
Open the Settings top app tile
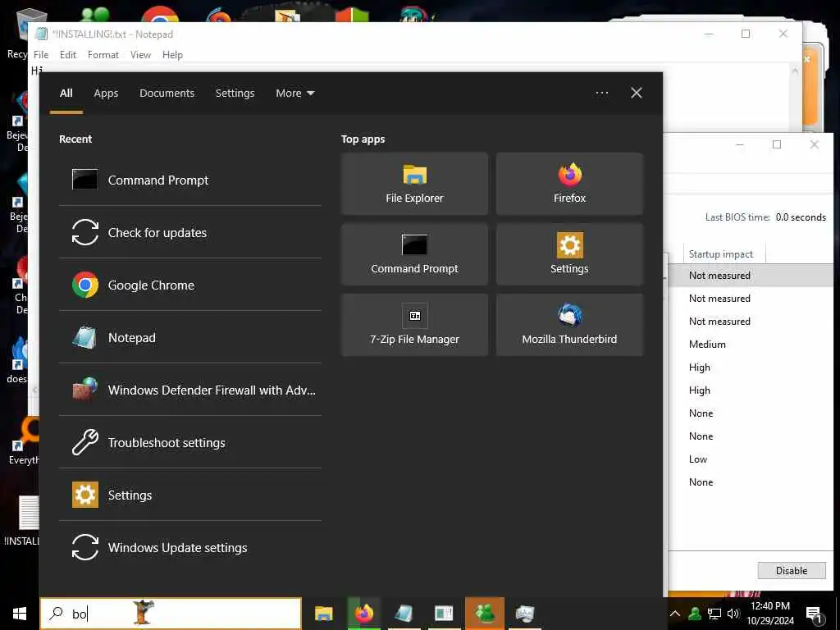point(569,254)
